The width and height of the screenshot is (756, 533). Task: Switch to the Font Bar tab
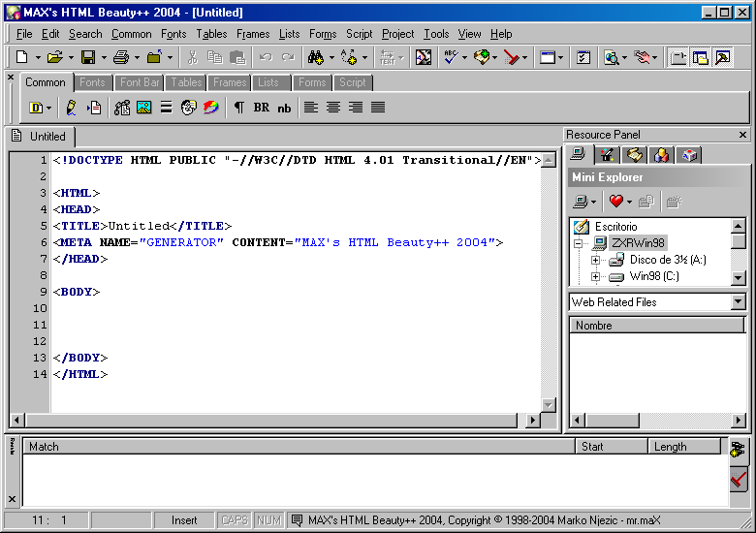point(140,82)
